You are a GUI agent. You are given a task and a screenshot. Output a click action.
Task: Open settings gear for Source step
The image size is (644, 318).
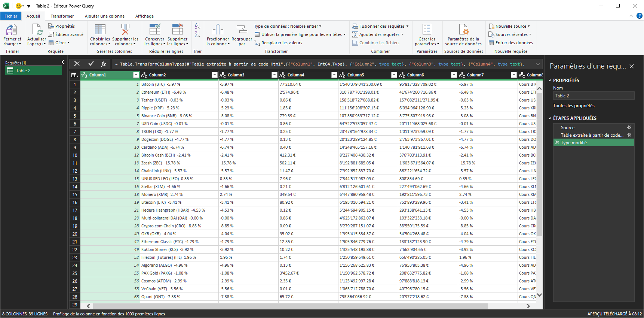point(629,127)
